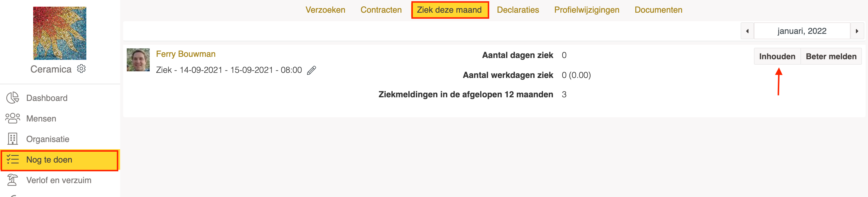Open the settings gear next to Ceramica

pos(81,69)
